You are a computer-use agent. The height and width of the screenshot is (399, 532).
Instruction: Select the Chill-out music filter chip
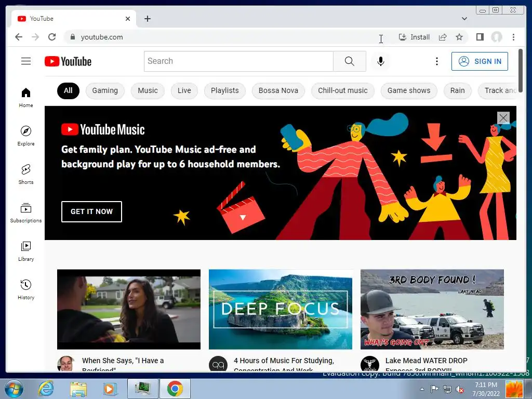[x=343, y=90]
